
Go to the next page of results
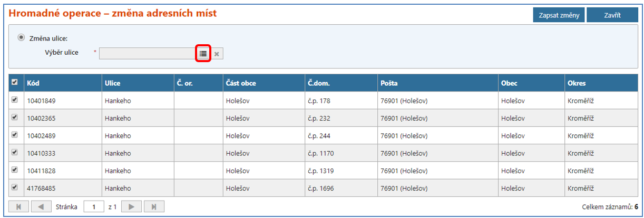pyautogui.click(x=132, y=207)
